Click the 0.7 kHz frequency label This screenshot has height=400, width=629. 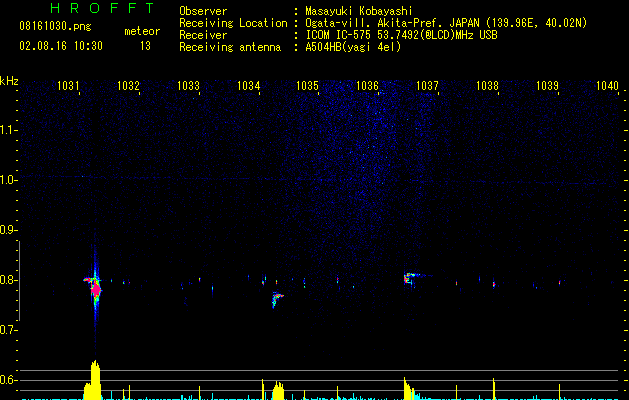[x=8, y=330]
